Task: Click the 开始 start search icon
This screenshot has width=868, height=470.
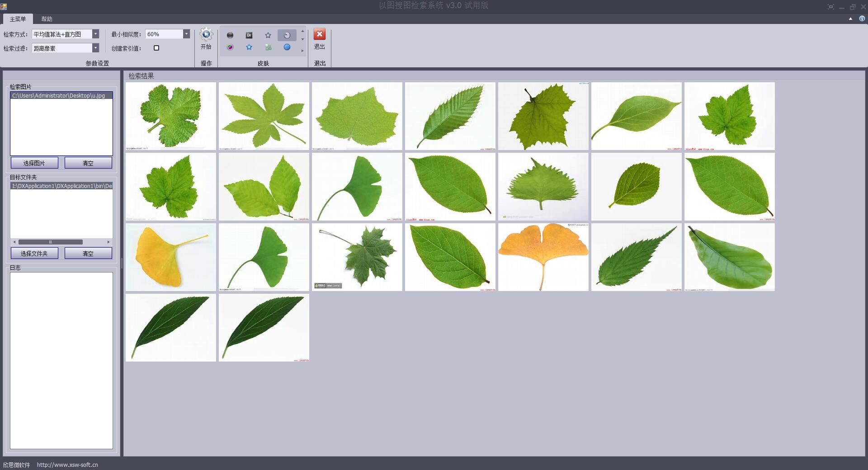Action: point(206,35)
